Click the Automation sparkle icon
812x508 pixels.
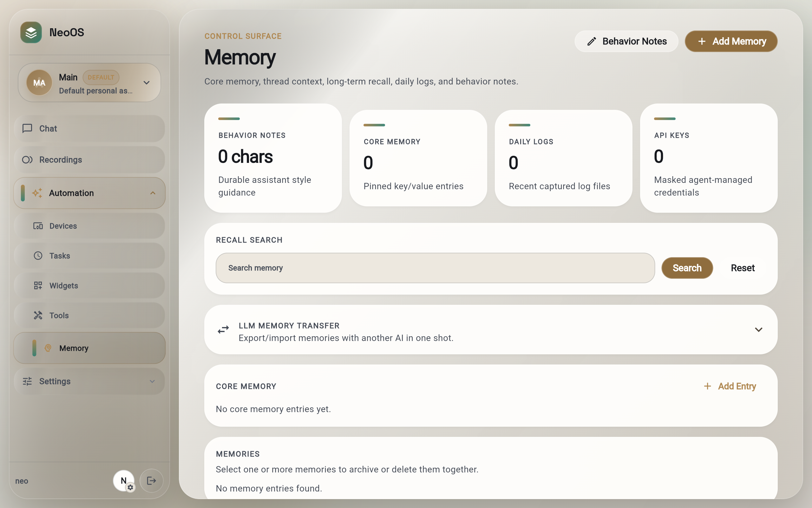[37, 193]
